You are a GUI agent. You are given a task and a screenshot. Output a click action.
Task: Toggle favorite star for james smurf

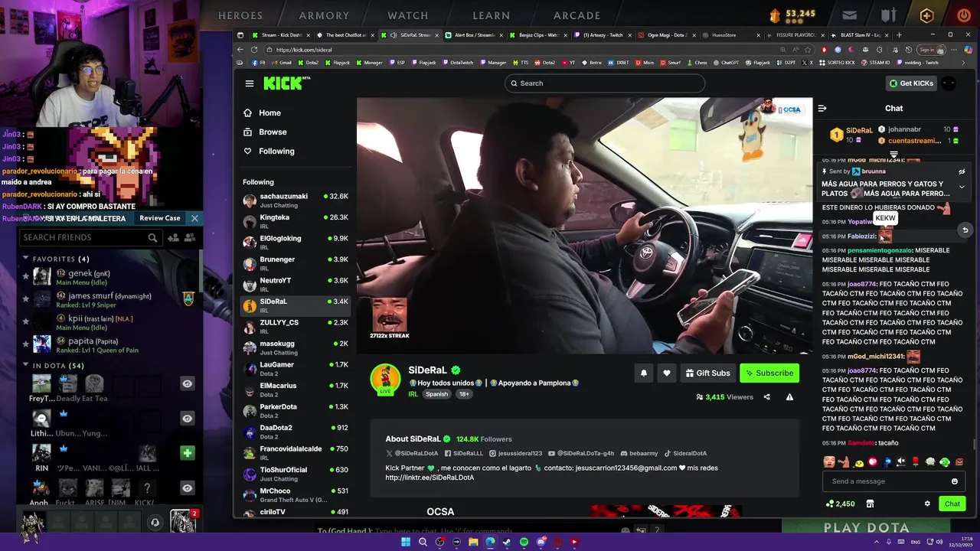point(25,299)
